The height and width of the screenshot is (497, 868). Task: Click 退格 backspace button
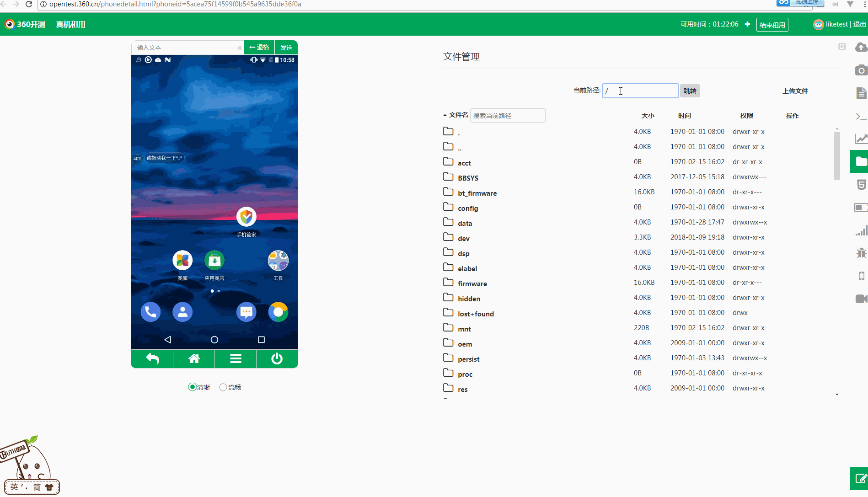coord(259,48)
